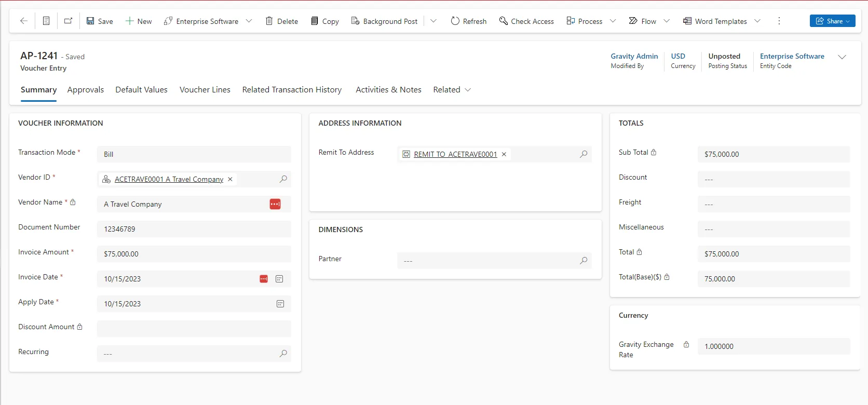Expand the header details chevron
This screenshot has width=868, height=405.
[x=842, y=57]
